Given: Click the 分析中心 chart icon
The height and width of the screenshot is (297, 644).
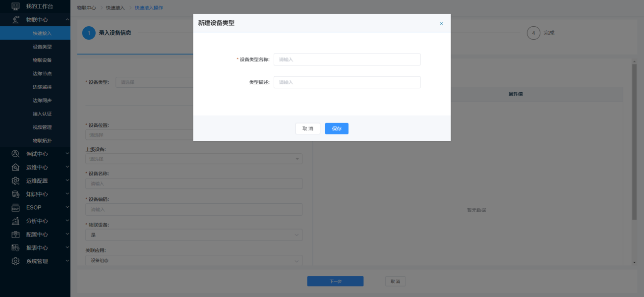Looking at the screenshot, I should (x=15, y=221).
